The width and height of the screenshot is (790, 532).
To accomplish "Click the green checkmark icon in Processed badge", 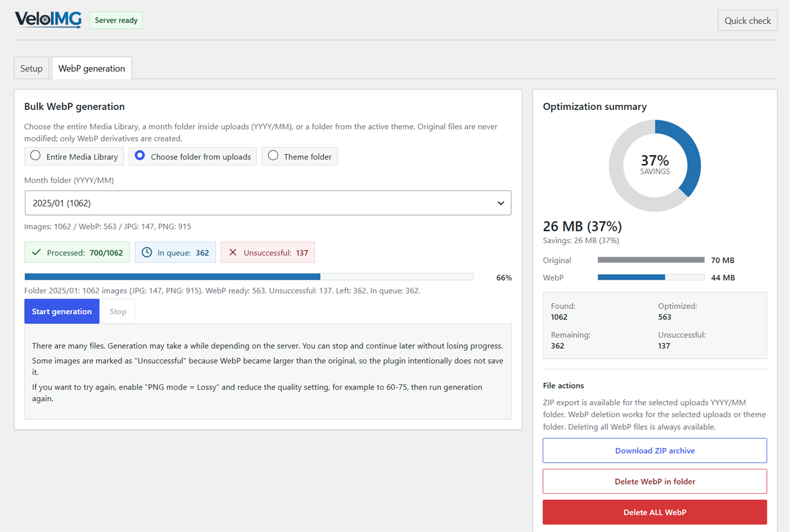I will (36, 252).
